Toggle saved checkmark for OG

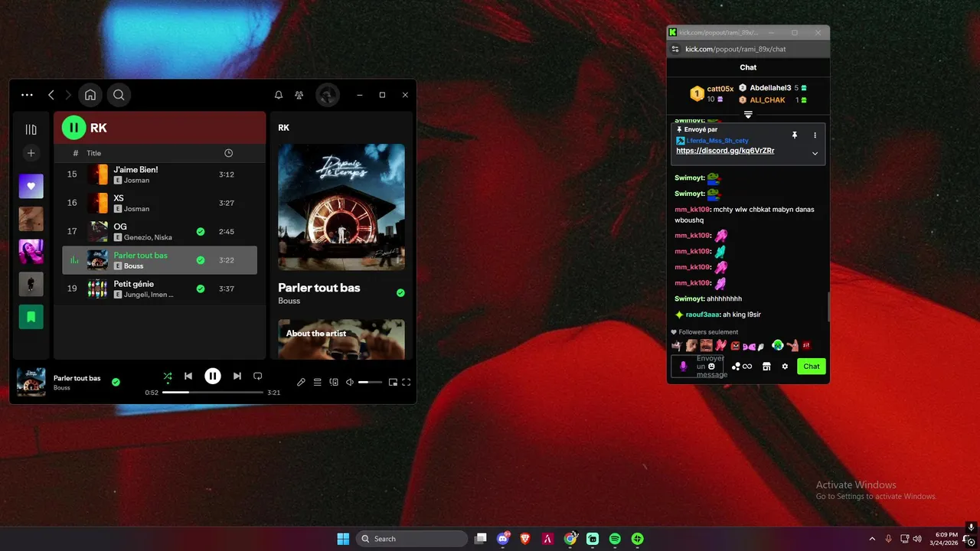click(x=201, y=231)
